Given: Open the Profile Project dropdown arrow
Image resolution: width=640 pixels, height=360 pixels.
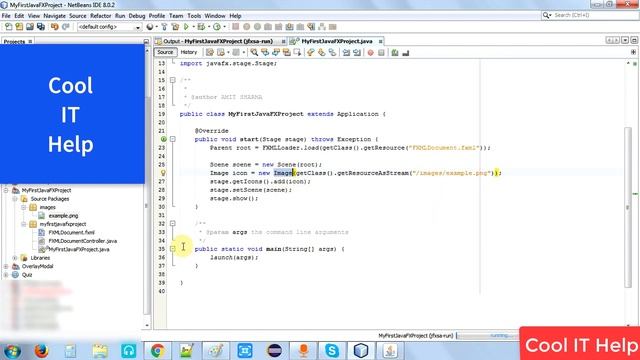Looking at the screenshot, I should (224, 27).
